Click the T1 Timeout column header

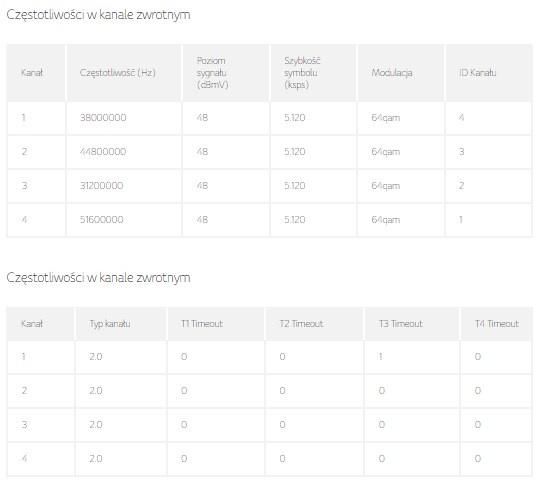pos(202,324)
